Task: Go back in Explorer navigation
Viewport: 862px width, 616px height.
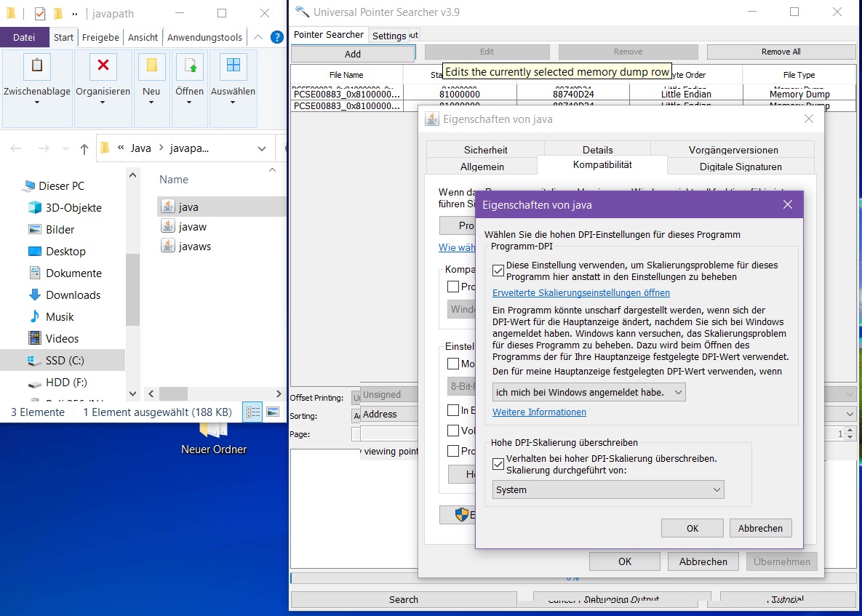Action: tap(16, 148)
